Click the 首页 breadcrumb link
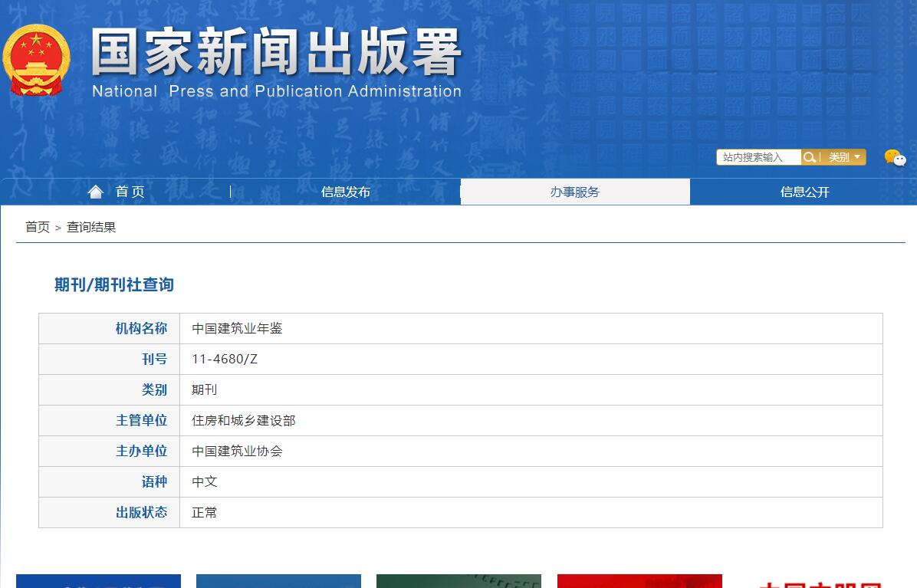Screen dimensions: 917x588 click(x=36, y=226)
